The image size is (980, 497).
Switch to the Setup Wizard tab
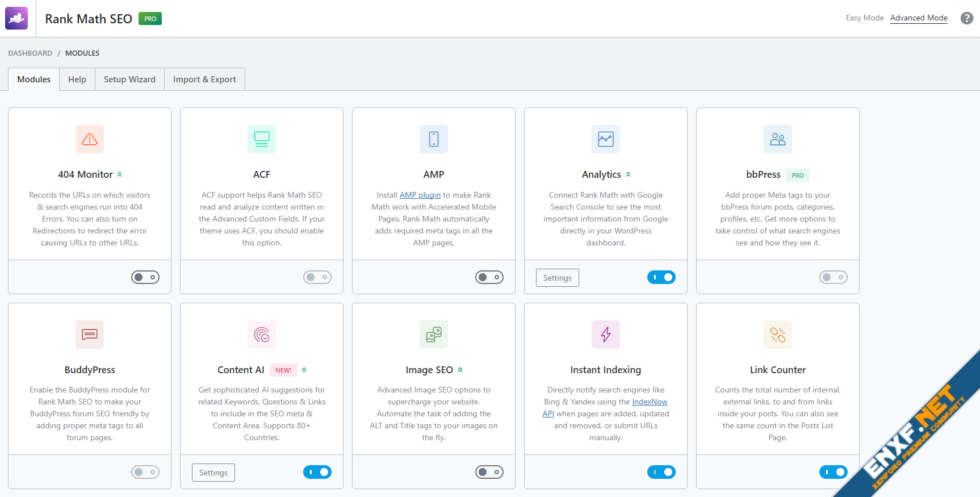click(x=129, y=80)
